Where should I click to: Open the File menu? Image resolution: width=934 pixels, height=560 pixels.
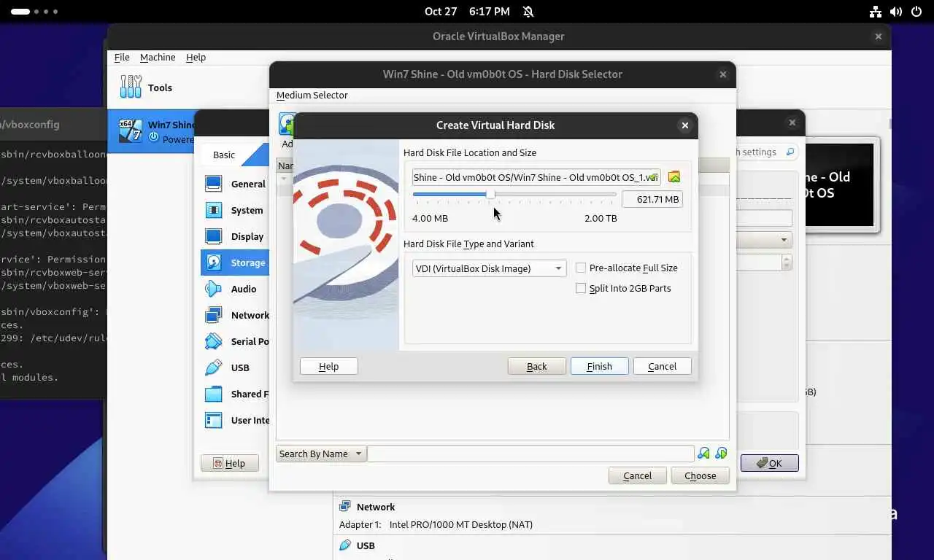pyautogui.click(x=122, y=57)
